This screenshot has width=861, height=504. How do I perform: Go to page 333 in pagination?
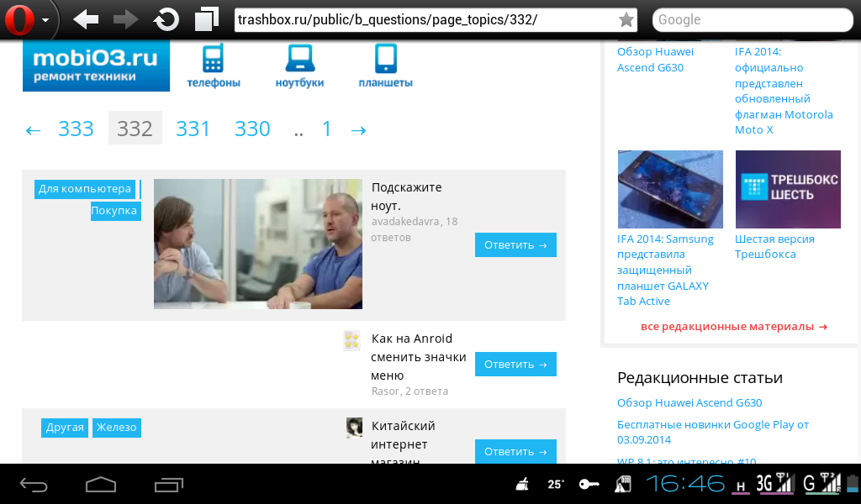76,129
